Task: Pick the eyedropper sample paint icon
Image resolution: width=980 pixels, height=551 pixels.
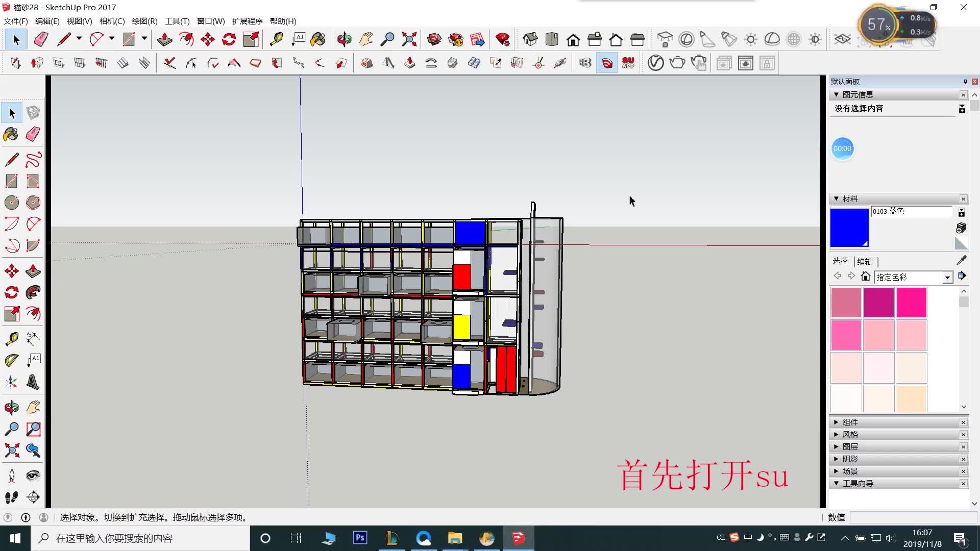Action: [962, 260]
